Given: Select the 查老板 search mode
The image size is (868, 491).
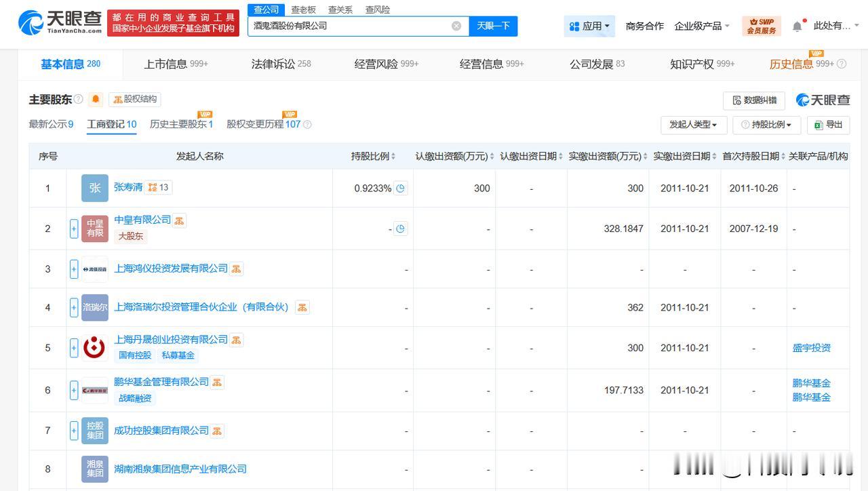Looking at the screenshot, I should click(x=304, y=9).
